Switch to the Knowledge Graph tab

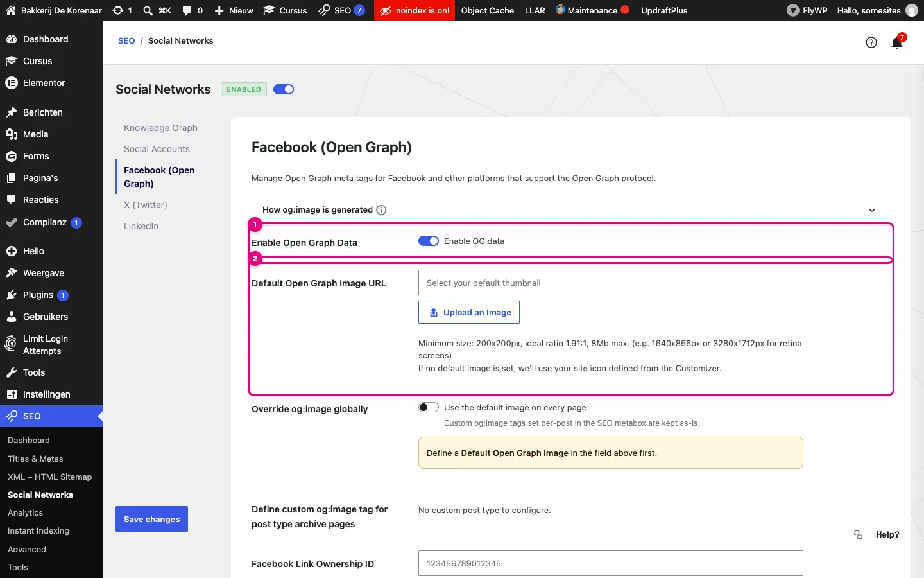160,128
